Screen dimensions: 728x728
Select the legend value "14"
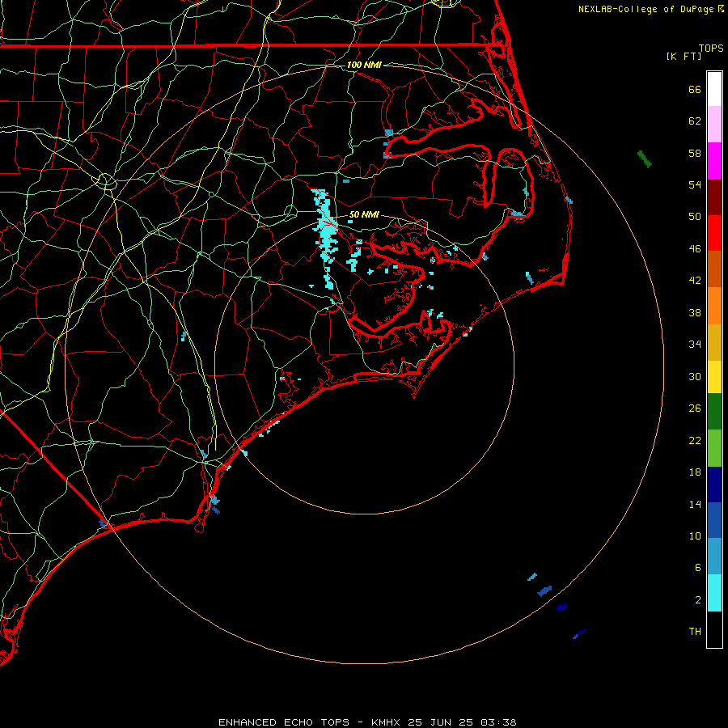click(695, 504)
